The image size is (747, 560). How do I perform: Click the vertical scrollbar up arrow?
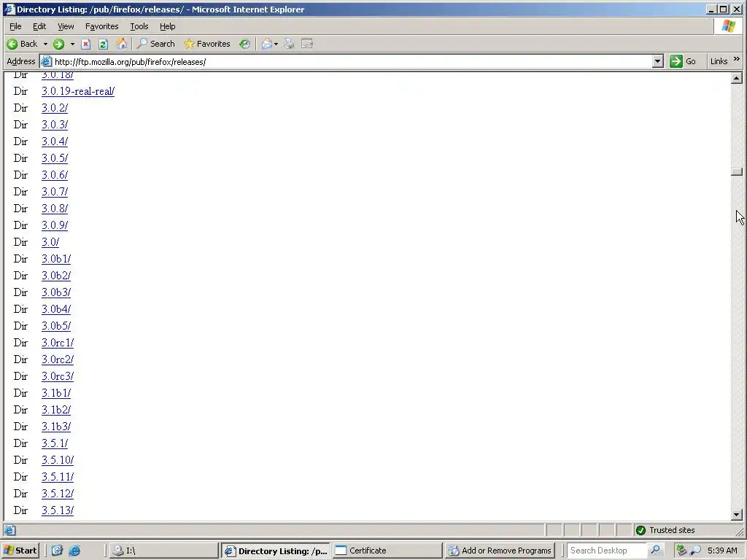point(737,78)
